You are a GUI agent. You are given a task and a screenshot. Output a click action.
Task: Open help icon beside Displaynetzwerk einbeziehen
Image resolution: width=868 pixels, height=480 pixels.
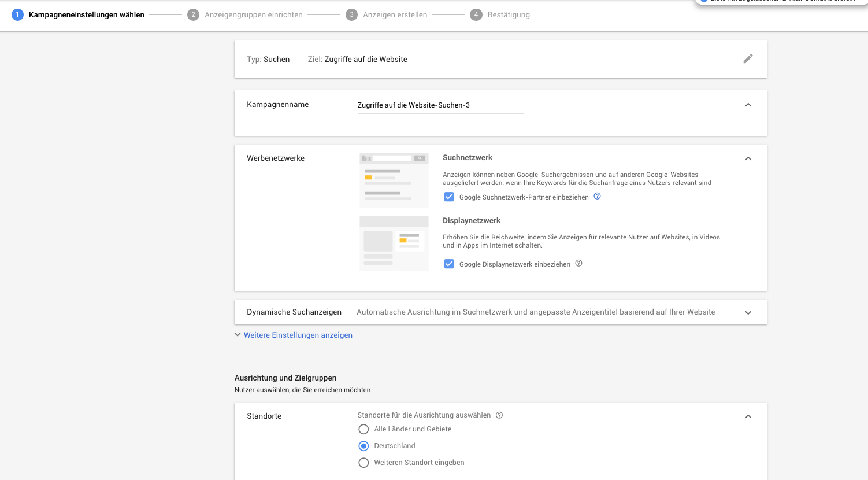(578, 263)
